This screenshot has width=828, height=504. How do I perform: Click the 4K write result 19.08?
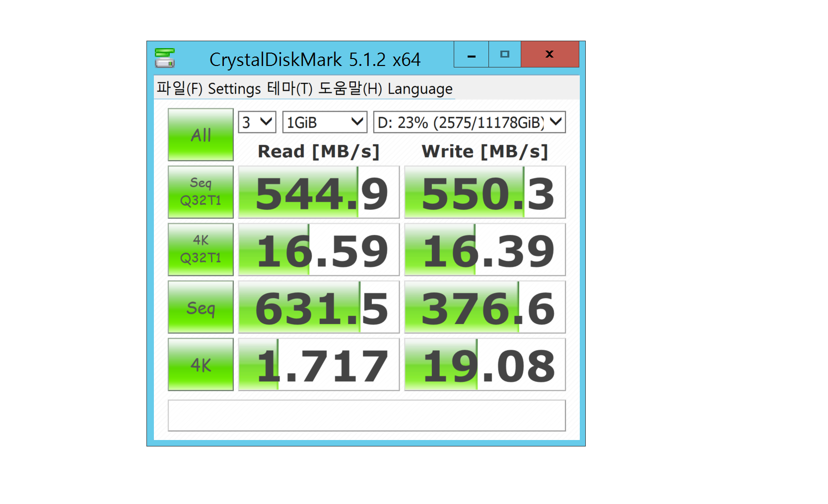485,365
